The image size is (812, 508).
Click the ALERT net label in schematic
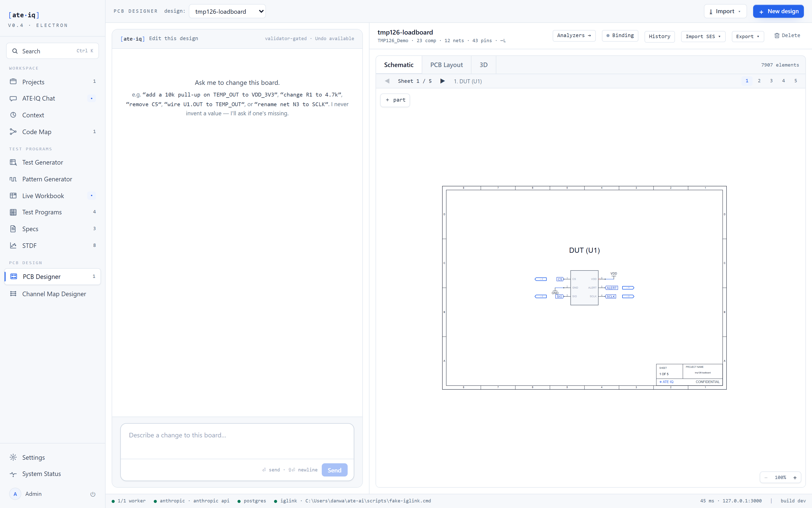[611, 288]
